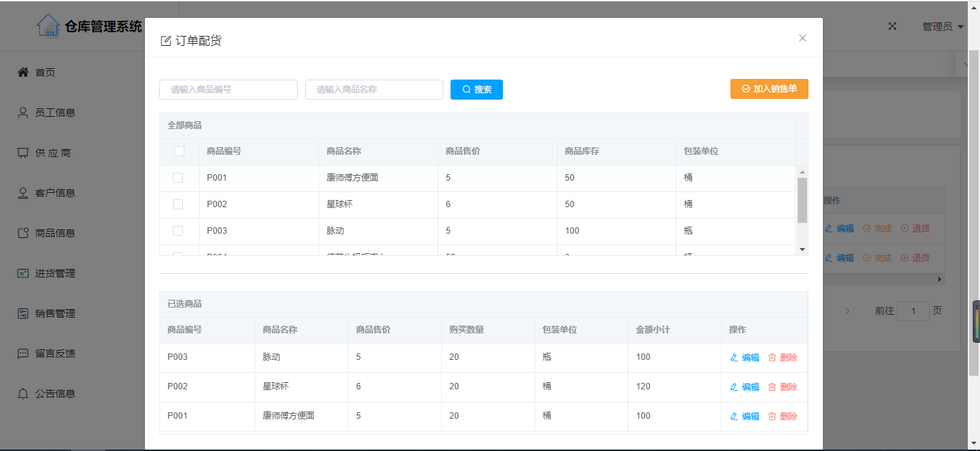This screenshot has height=451, width=980.
Task: Click the home icon beside 首页
Action: coord(23,72)
